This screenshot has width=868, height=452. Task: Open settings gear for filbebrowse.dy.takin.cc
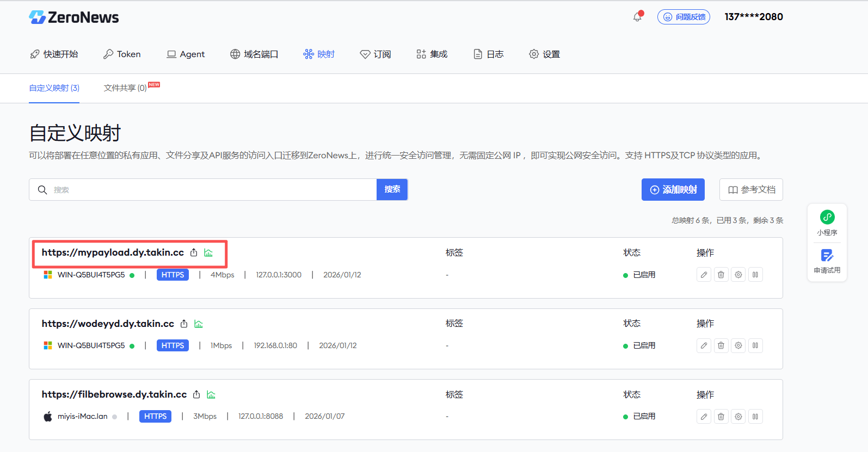[738, 417]
